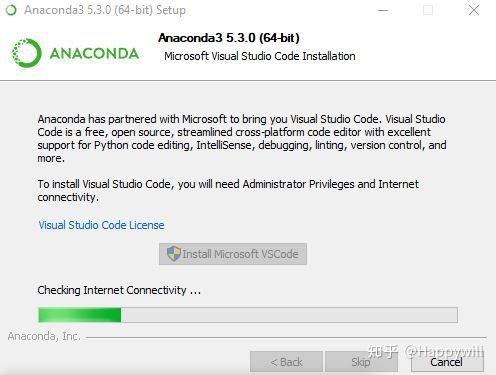Click the UAC shield icon on install button
Viewport: 496px width, 375px height.
[173, 254]
